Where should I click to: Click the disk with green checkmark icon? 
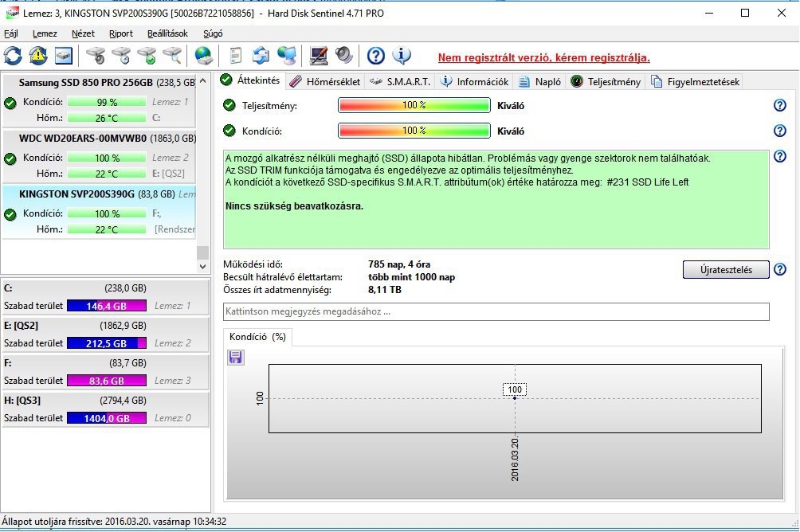coord(147,56)
